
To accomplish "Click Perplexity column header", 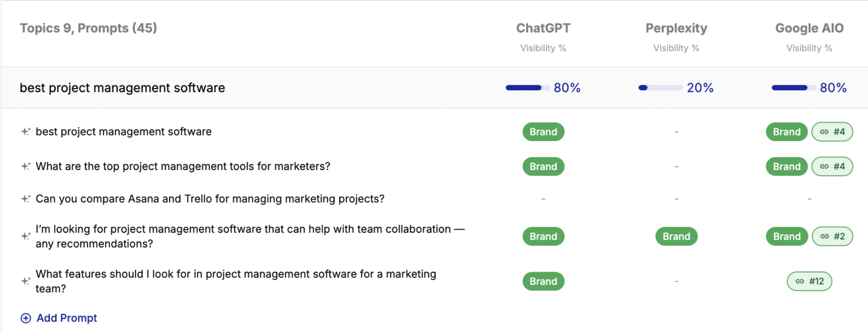I will click(x=676, y=28).
